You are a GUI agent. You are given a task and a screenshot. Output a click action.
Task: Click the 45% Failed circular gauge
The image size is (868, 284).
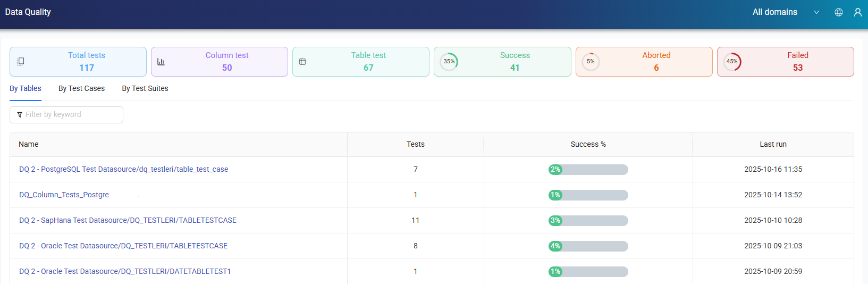click(x=732, y=62)
